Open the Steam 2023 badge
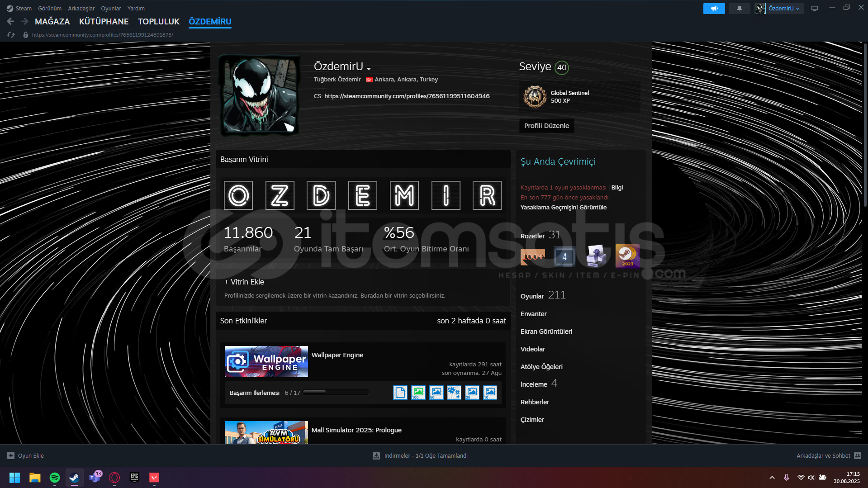868x488 pixels. pos(628,256)
